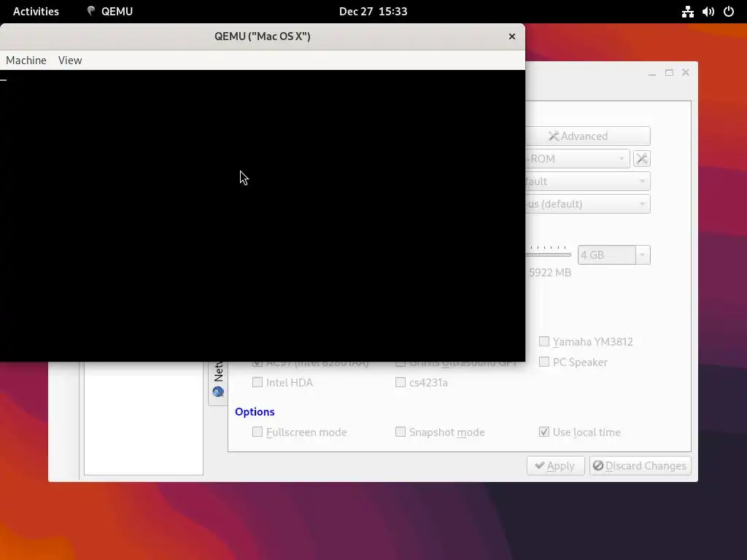Maximize the background settings window
Viewport: 747px width, 560px height.
670,72
